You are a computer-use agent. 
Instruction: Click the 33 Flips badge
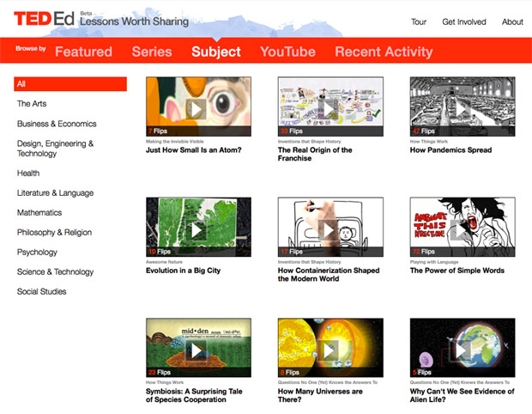(292, 131)
